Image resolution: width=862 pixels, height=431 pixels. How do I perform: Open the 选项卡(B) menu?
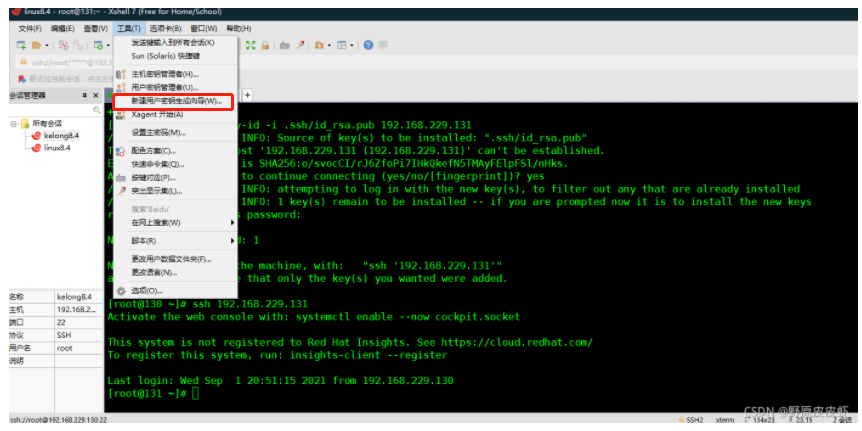pos(165,29)
